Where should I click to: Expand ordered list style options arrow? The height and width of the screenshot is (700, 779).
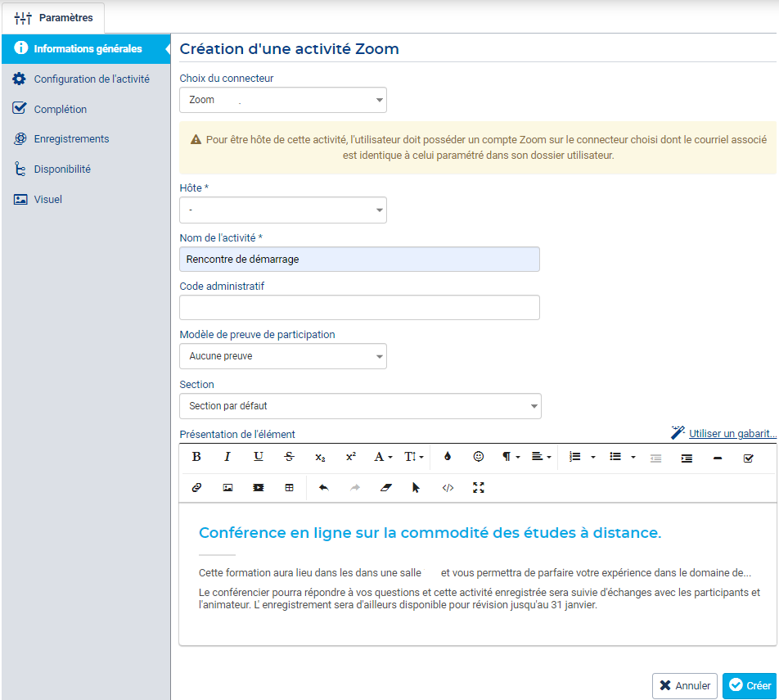point(593,457)
